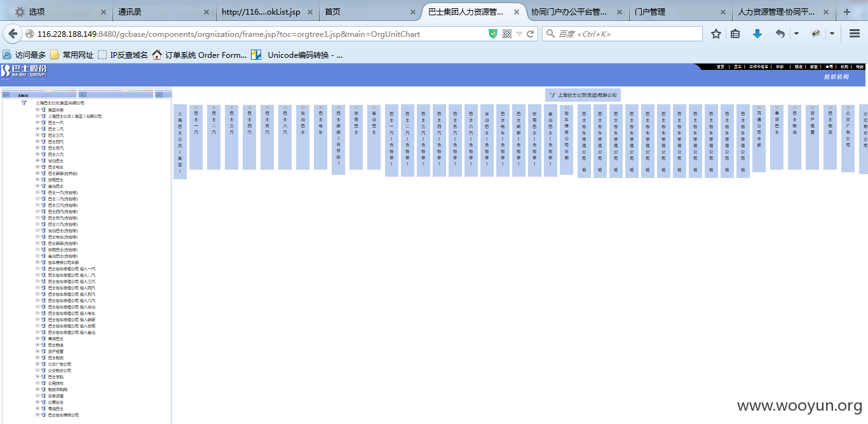Expand 公交广告公司 tree node
This screenshot has width=868, height=424.
coord(37,364)
